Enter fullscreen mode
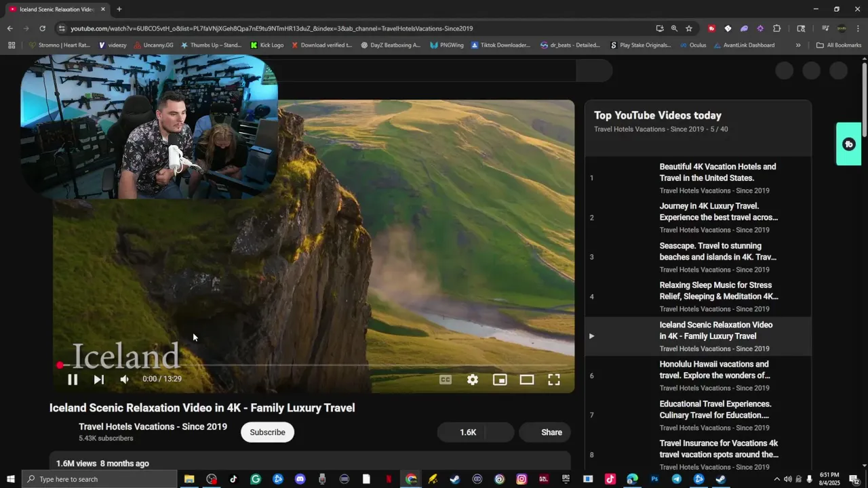The height and width of the screenshot is (488, 868). [x=554, y=380]
